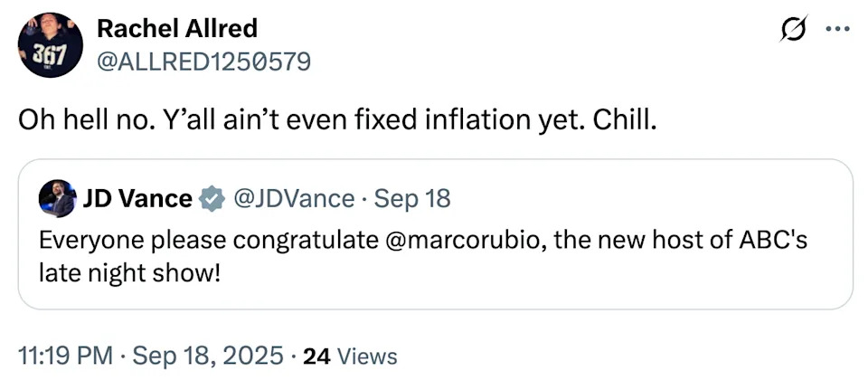Open the three-dot More options menu
Viewport: 868px width, 390px height.
838,28
